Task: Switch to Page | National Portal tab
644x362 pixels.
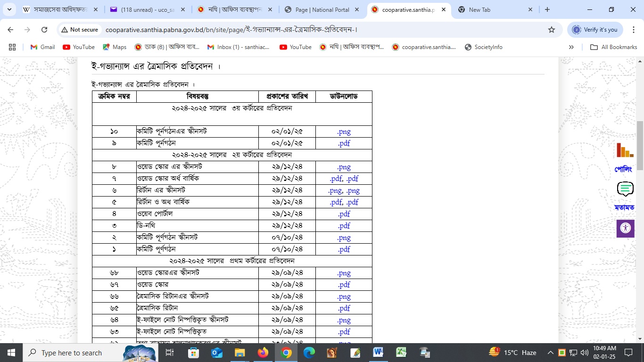Action: click(322, 9)
